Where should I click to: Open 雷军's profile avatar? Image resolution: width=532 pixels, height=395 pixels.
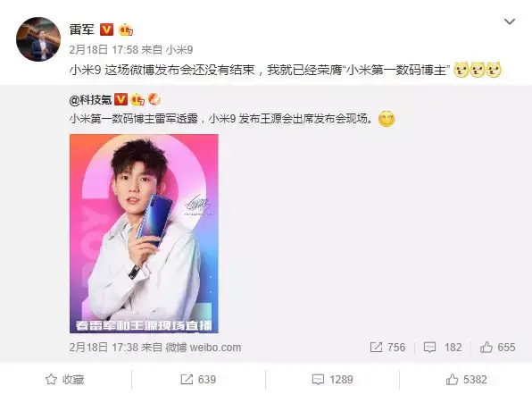tap(38, 39)
